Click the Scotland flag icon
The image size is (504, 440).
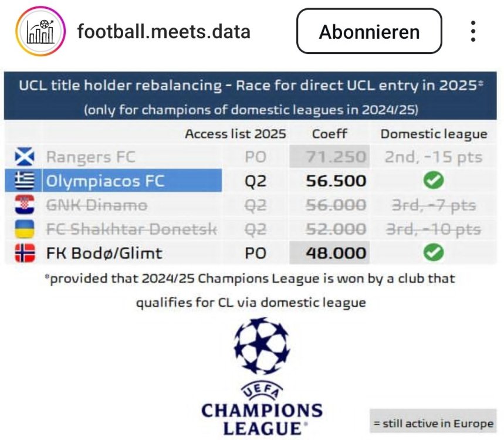(x=24, y=157)
